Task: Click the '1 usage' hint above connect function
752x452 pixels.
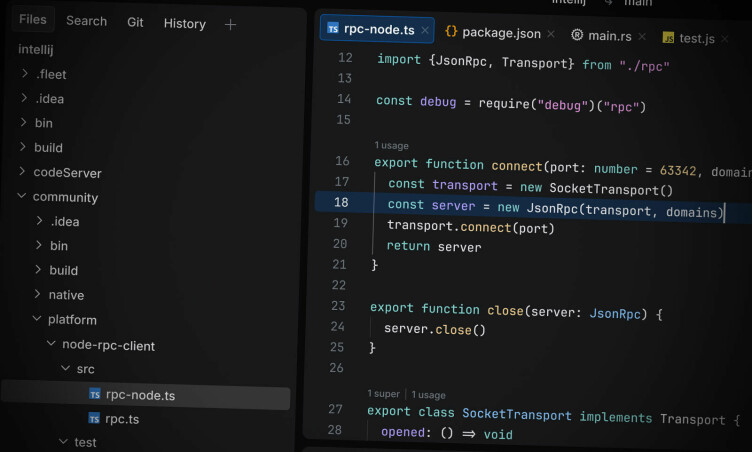Action: [392, 145]
